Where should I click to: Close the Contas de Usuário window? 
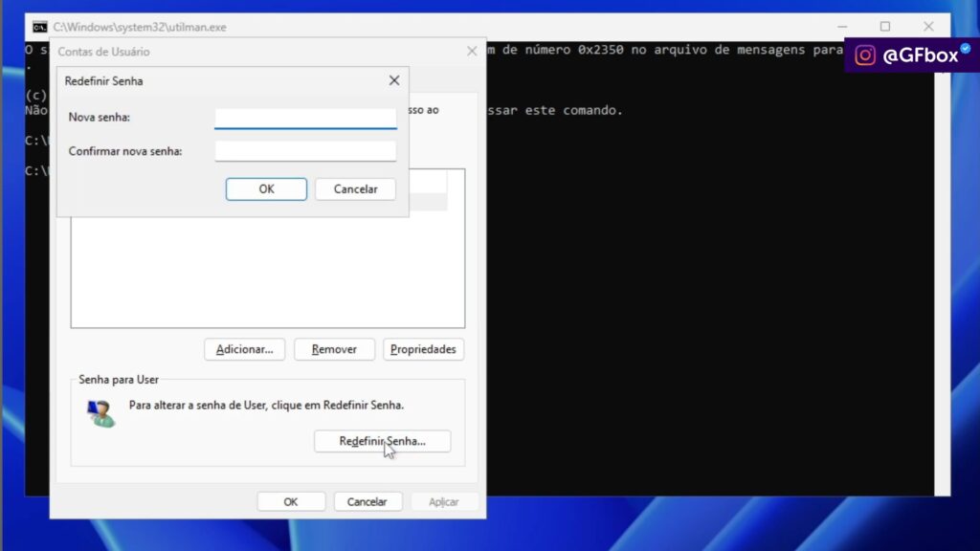(x=472, y=52)
